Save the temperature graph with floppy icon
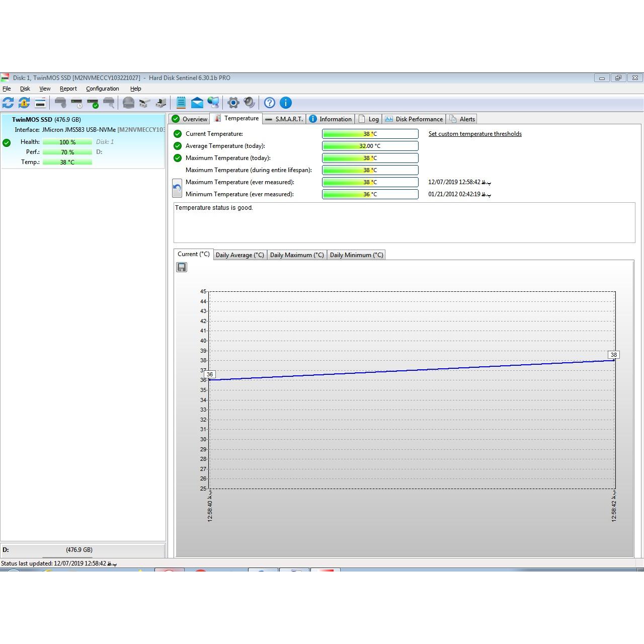The height and width of the screenshot is (644, 644). [182, 267]
